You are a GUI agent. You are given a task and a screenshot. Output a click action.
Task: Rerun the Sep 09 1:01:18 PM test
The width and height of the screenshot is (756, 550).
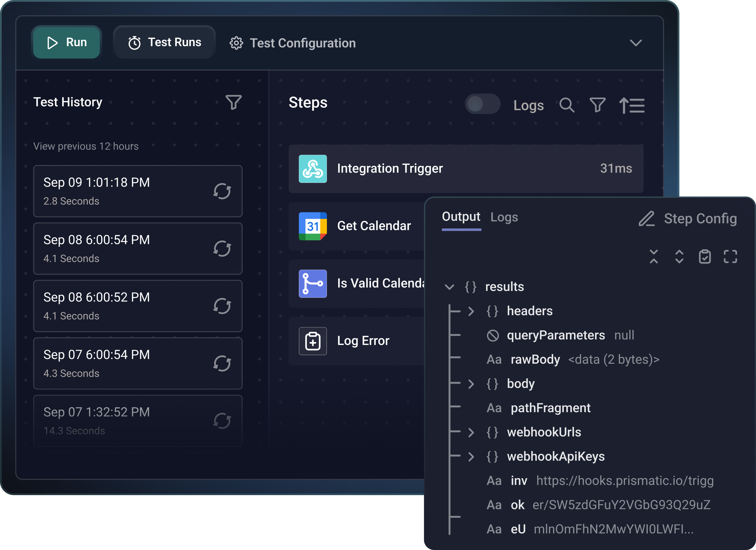click(222, 191)
